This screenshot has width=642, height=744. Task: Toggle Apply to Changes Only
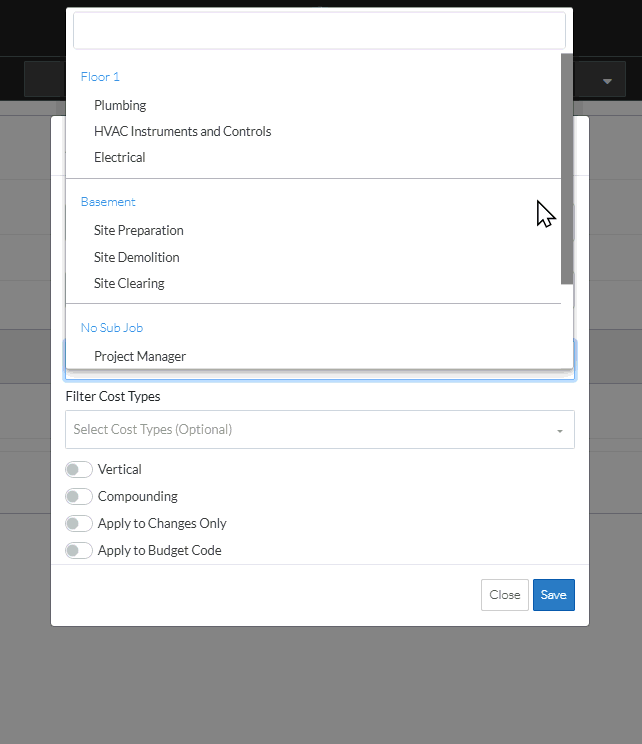[79, 523]
